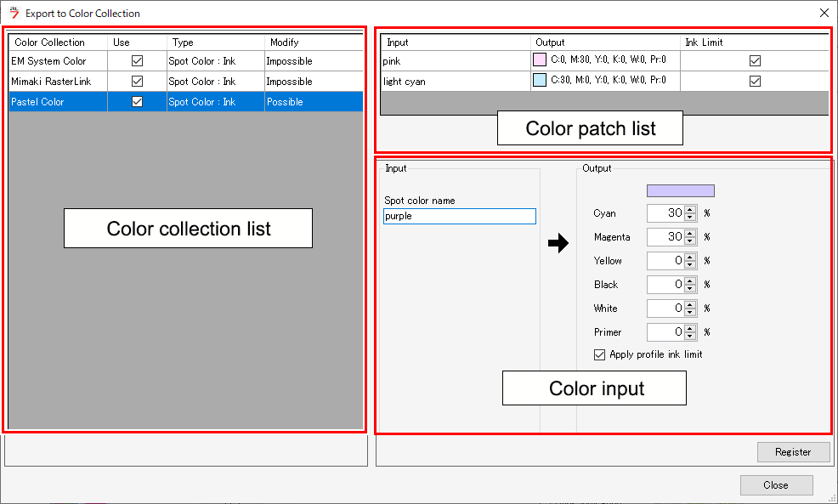Raise the Black ink percentage stepper
The height and width of the screenshot is (504, 838).
click(688, 281)
